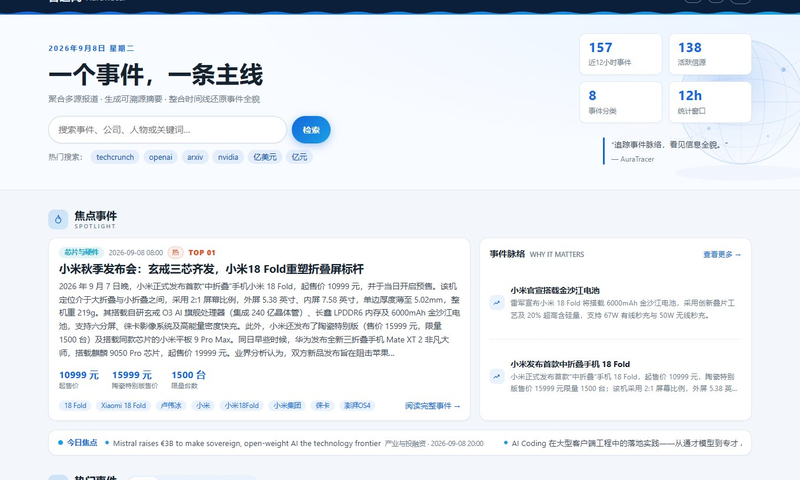Image resolution: width=800 pixels, height=480 pixels.
Task: Select the 亿元 hot search tag
Action: 299,157
